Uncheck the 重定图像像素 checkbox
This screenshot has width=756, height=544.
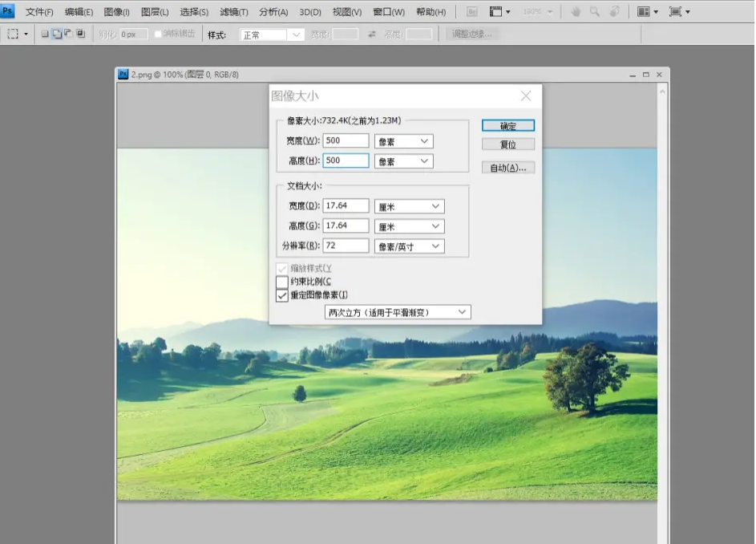282,295
